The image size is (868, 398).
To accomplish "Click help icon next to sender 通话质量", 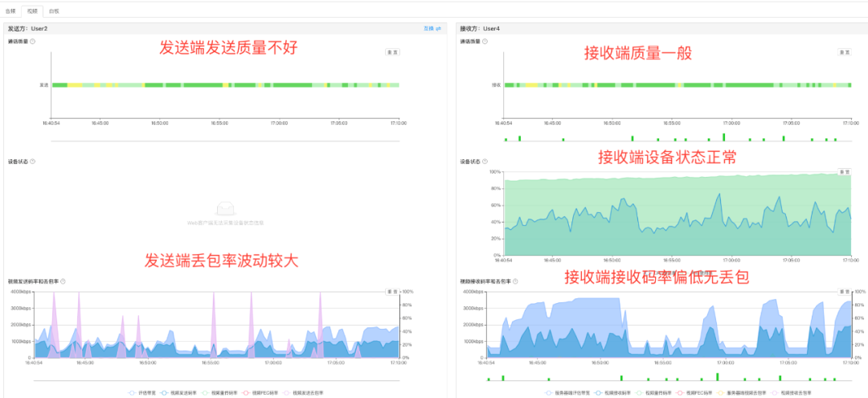I will 33,42.
